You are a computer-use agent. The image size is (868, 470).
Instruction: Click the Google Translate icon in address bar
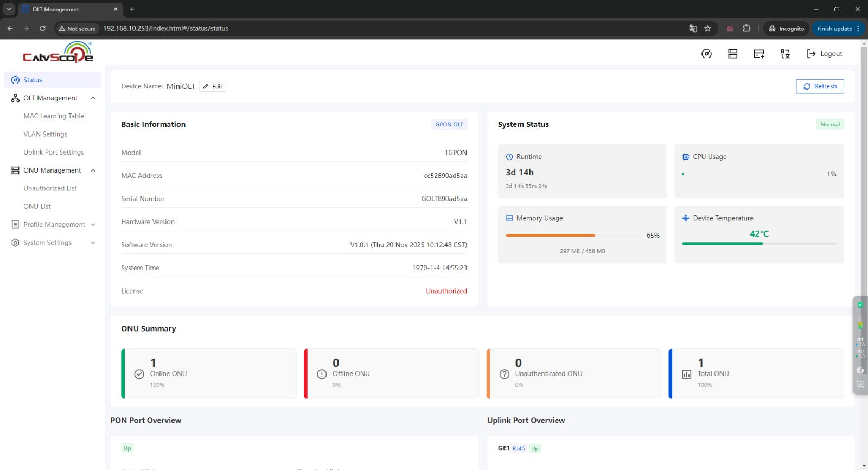693,29
